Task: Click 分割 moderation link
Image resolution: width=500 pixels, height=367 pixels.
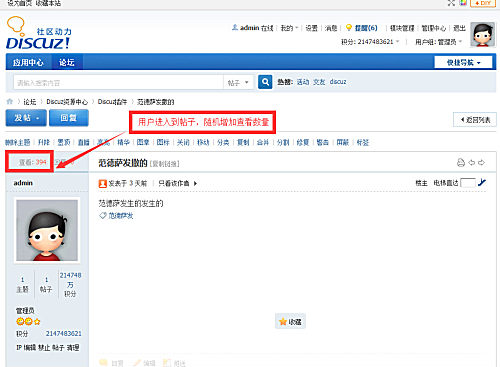Action: (x=283, y=142)
